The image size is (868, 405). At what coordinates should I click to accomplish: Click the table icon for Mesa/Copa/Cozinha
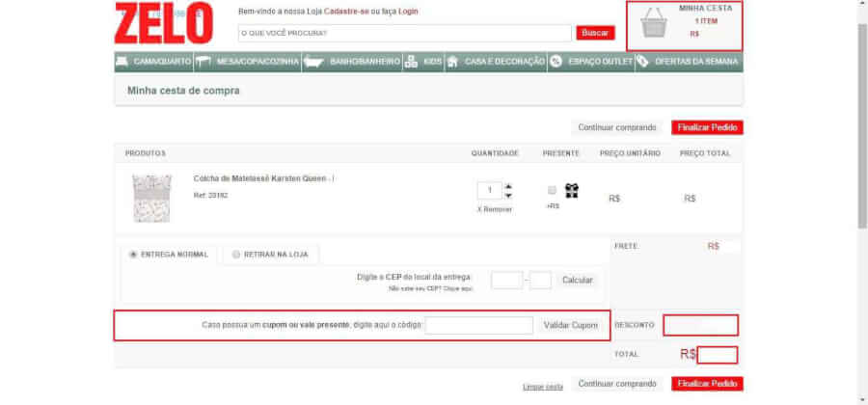click(x=203, y=62)
